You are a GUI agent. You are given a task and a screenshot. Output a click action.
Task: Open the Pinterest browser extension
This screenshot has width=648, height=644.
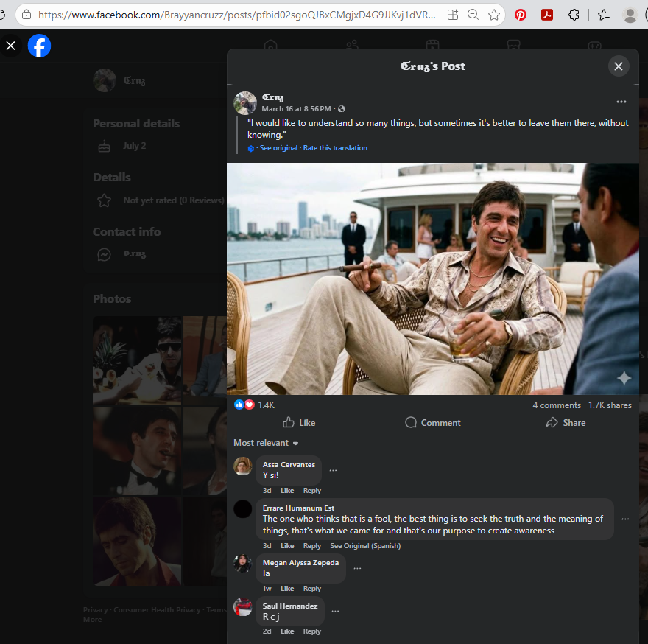click(521, 15)
